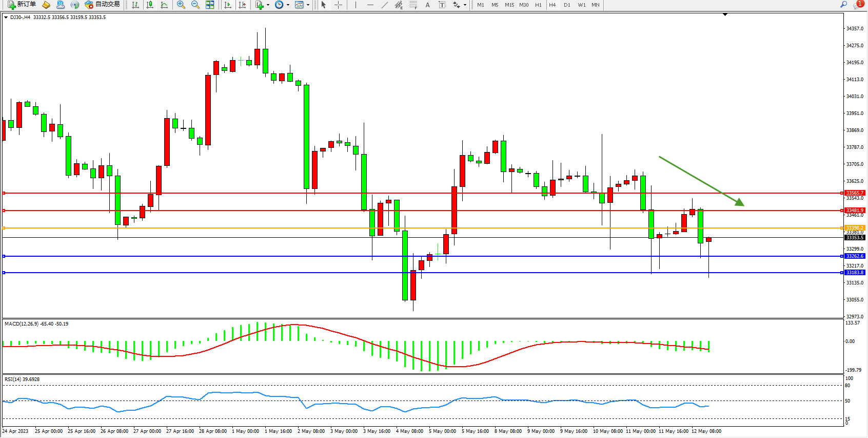Zoom out of the chart
868x438 pixels.
195,5
